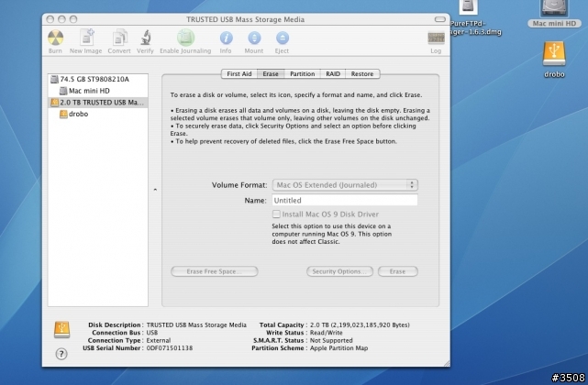Click the Erase button
This screenshot has height=385, width=588.
click(398, 271)
